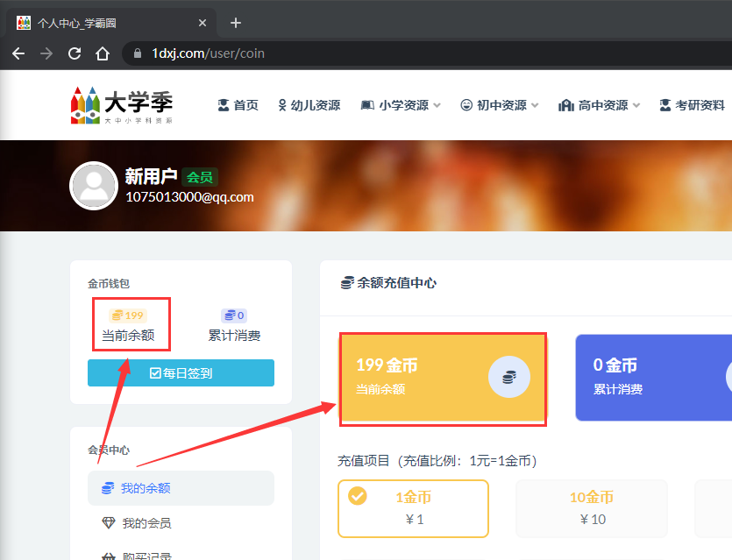Click the browser back arrow
This screenshot has height=560, width=732.
pyautogui.click(x=18, y=53)
